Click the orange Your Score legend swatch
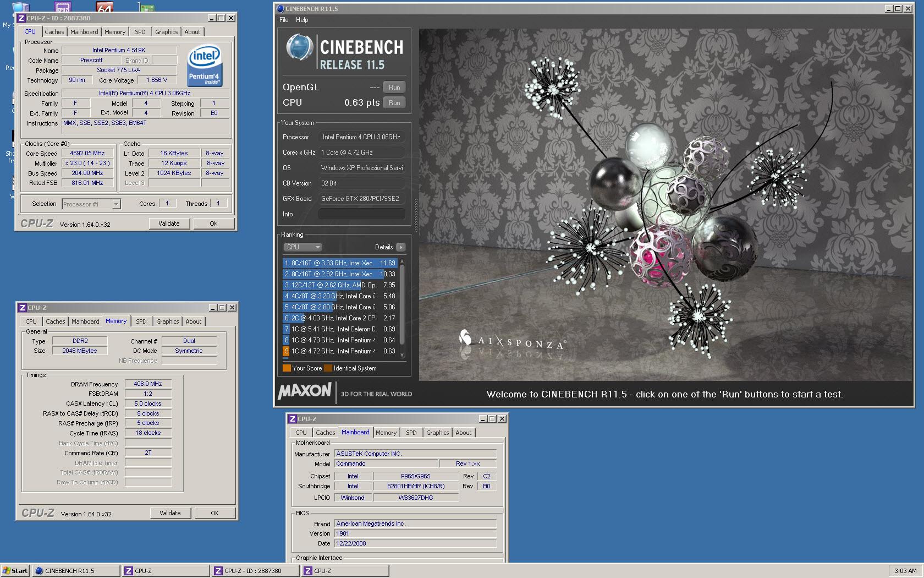Image resolution: width=924 pixels, height=578 pixels. (x=287, y=368)
